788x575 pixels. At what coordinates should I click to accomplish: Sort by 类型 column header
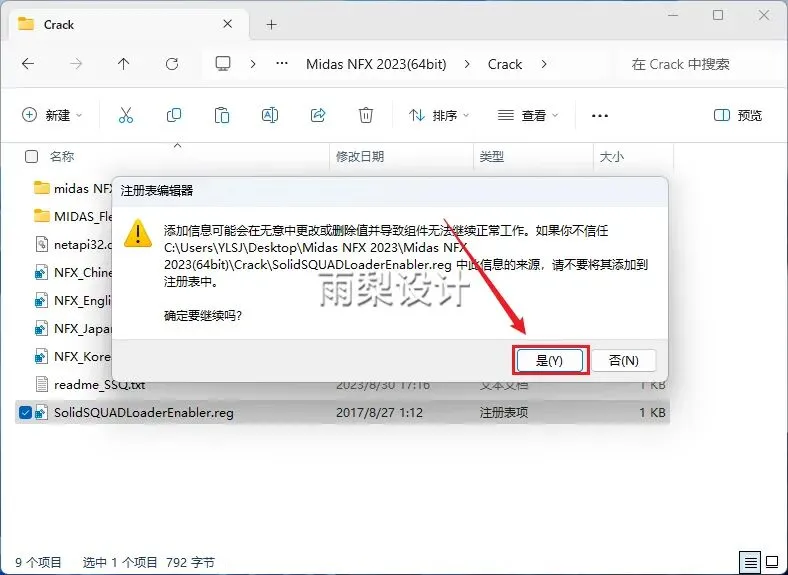[x=491, y=157]
